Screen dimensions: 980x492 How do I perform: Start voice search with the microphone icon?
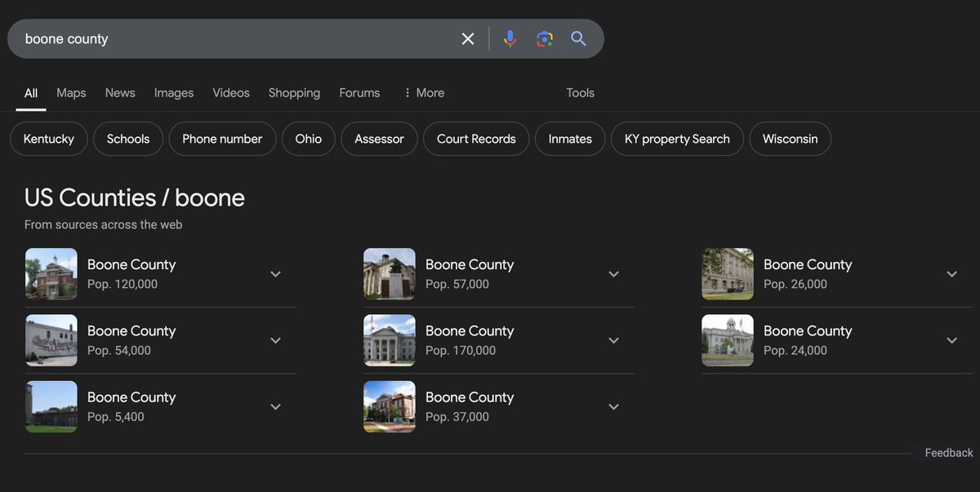point(510,39)
